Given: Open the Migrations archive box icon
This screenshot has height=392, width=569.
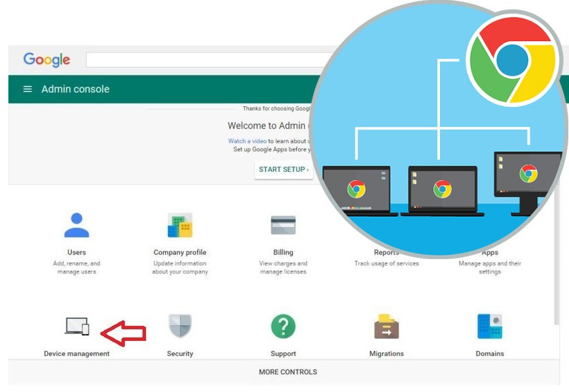Looking at the screenshot, I should pyautogui.click(x=386, y=327).
